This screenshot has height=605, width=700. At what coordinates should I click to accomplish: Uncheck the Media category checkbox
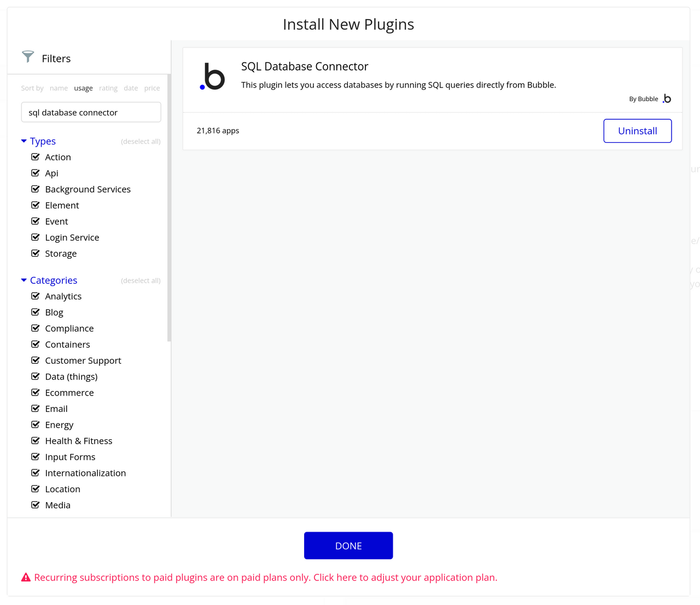click(x=36, y=505)
